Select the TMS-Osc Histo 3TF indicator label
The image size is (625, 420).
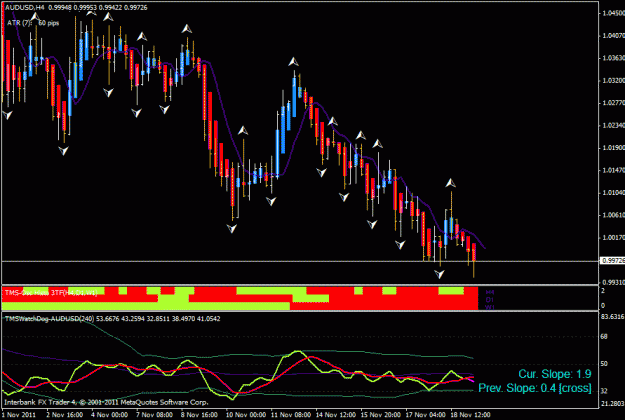[51, 293]
